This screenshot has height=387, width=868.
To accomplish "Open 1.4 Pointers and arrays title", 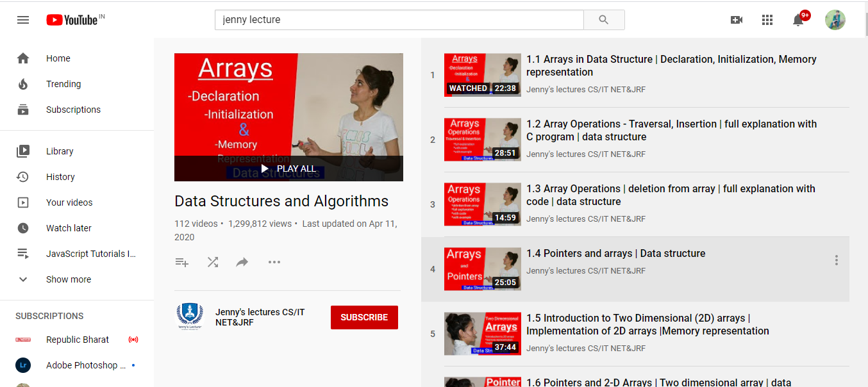I will coord(616,254).
